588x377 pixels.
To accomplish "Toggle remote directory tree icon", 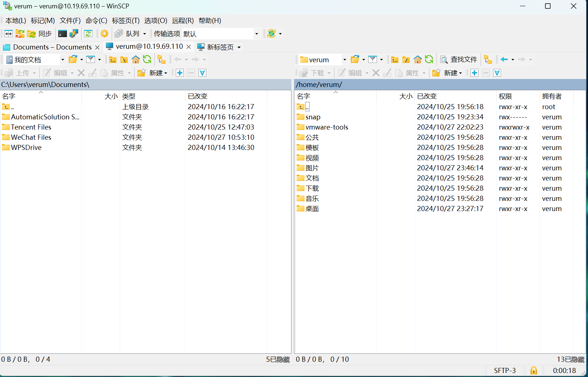I will pos(488,59).
